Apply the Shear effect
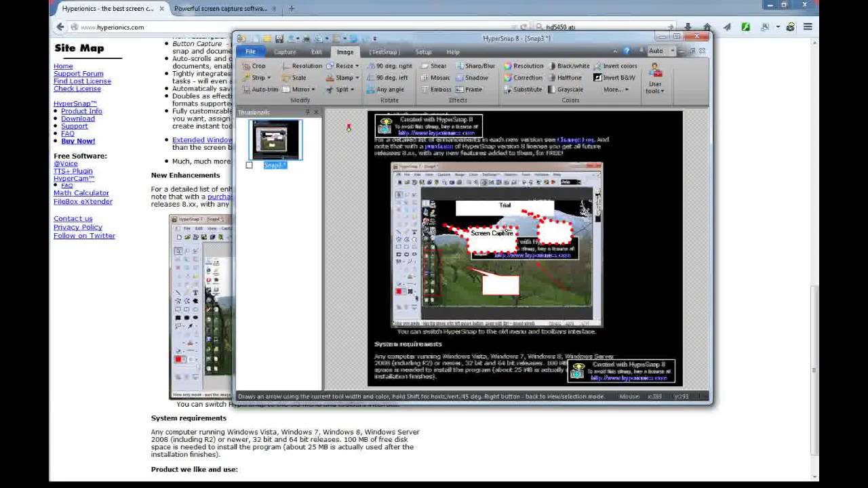Screen dimensions: 868x488 click(433, 66)
